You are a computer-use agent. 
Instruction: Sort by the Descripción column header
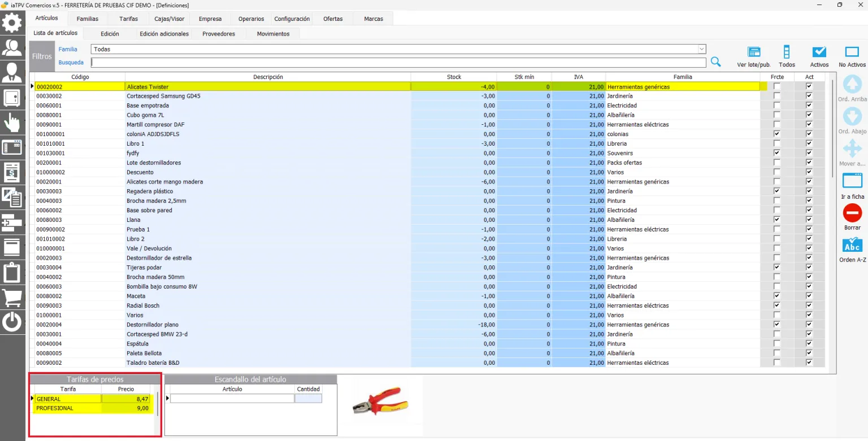(x=268, y=77)
